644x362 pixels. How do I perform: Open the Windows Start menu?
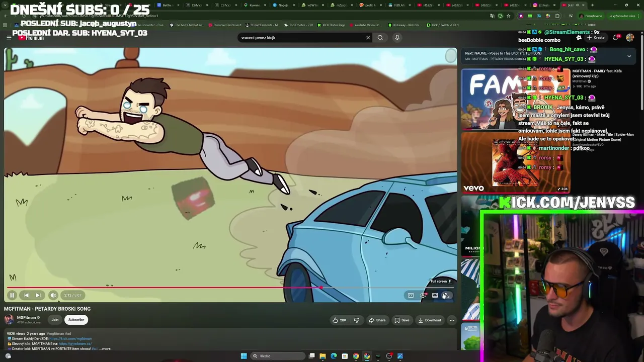click(244, 356)
